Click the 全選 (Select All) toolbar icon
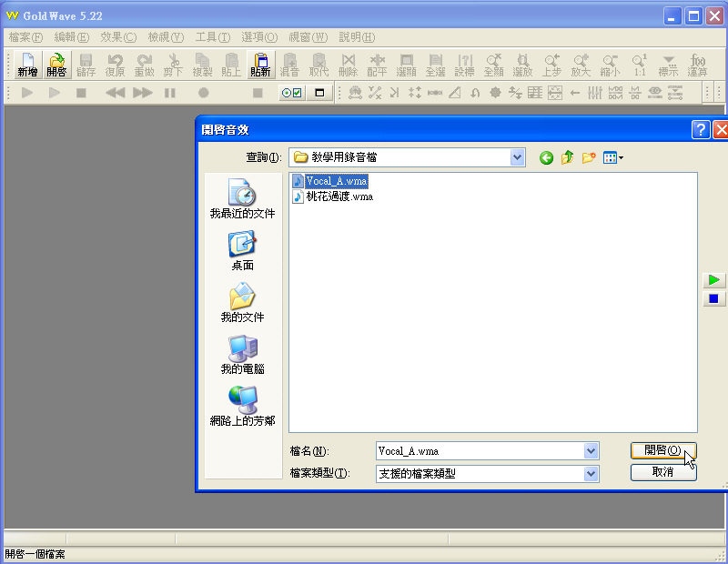This screenshot has height=564, width=728. pyautogui.click(x=436, y=65)
